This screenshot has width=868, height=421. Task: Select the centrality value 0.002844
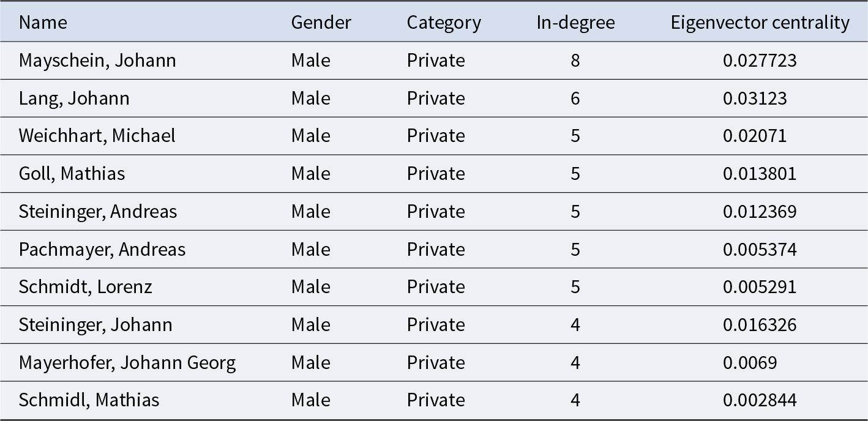click(760, 400)
